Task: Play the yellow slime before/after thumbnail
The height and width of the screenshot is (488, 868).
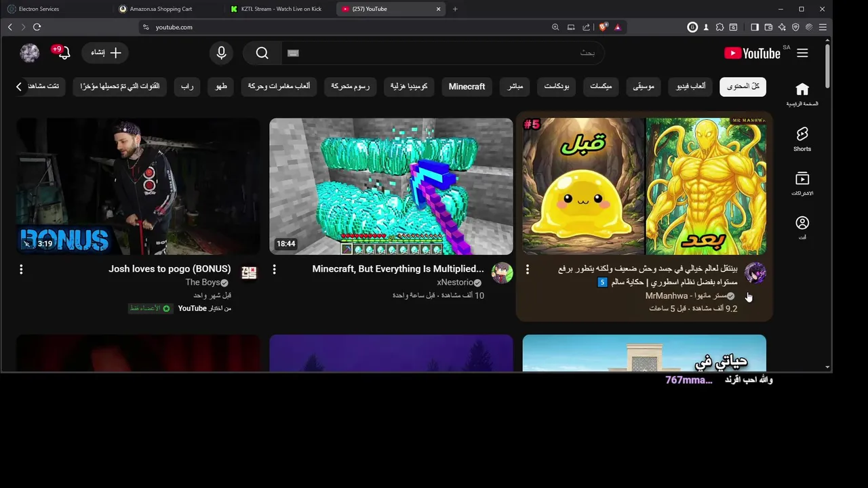Action: [644, 186]
